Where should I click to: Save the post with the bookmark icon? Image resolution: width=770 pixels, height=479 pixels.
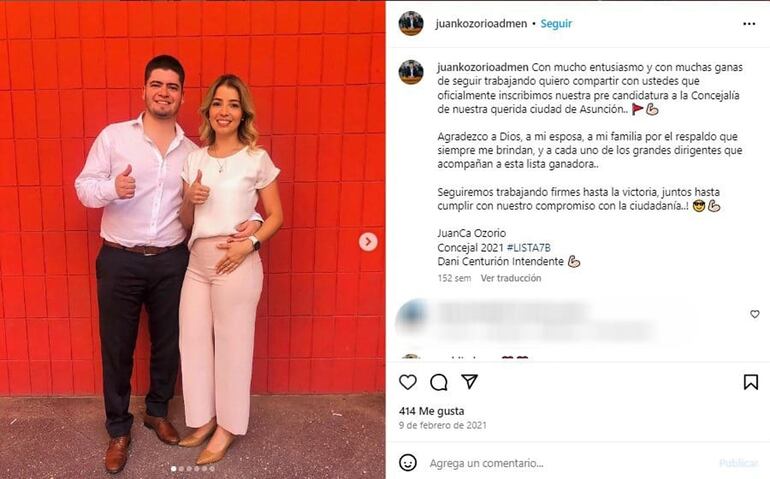tap(750, 382)
